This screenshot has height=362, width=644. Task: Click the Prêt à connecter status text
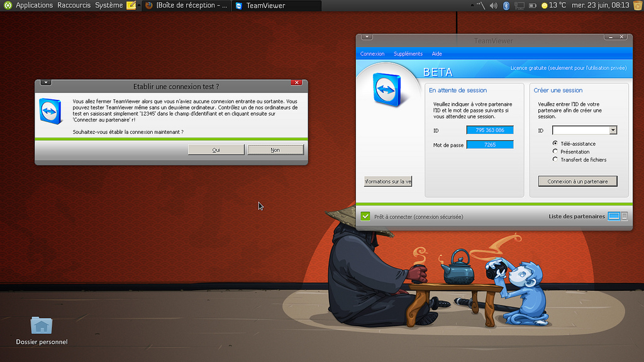(418, 217)
